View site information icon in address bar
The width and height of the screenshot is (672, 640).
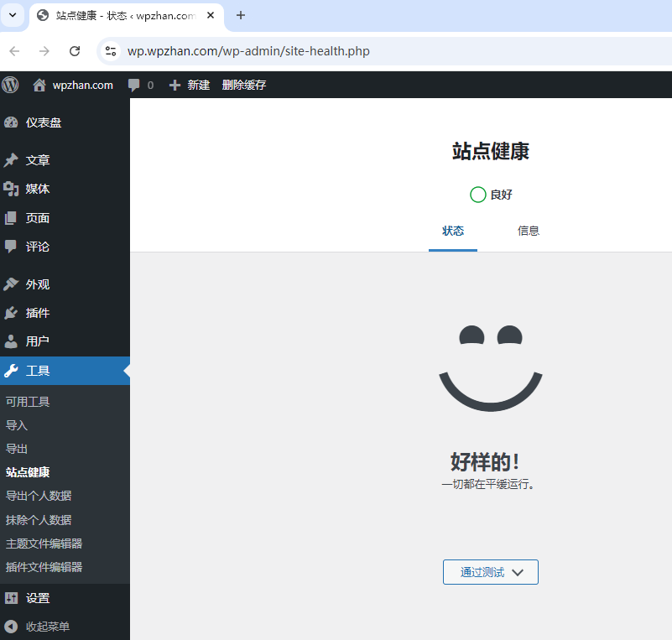pyautogui.click(x=111, y=51)
